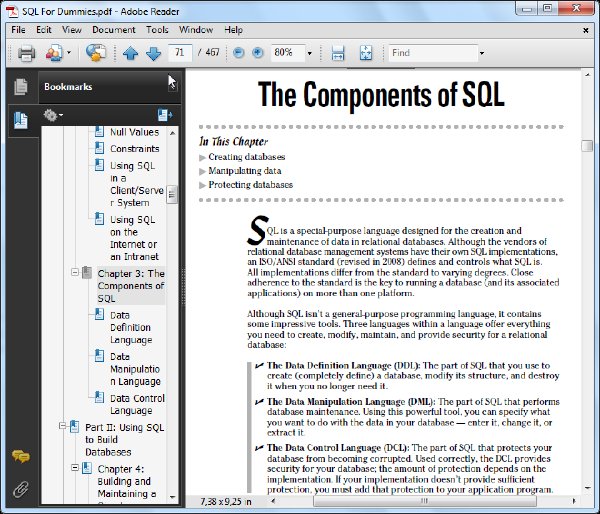This screenshot has width=600, height=514.
Task: Collapse the Chapter 4 bookmark node
Action: point(75,467)
